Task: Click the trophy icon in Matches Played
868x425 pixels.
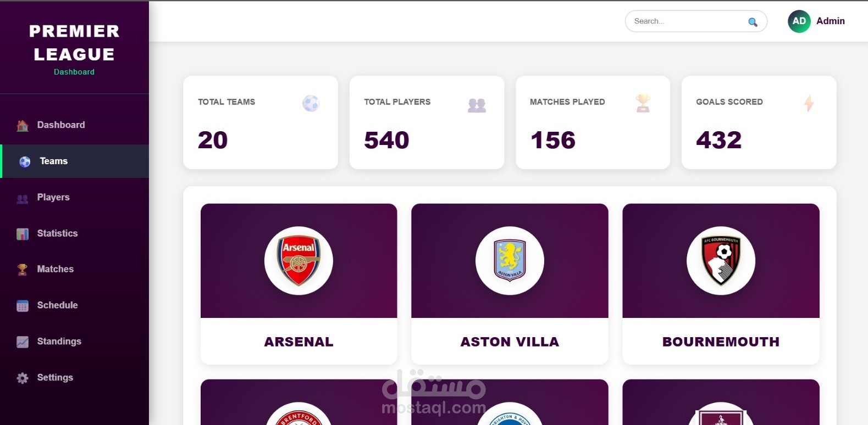Action: (643, 103)
